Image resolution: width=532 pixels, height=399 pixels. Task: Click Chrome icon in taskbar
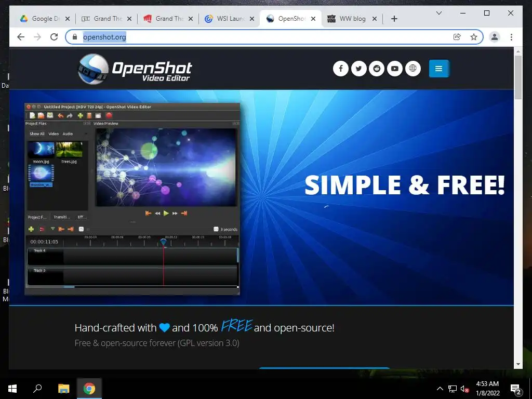pyautogui.click(x=89, y=389)
